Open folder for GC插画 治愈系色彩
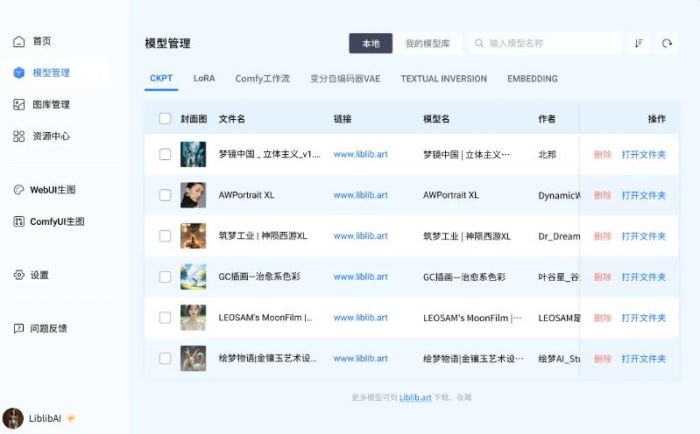The image size is (700, 434). coord(644,277)
